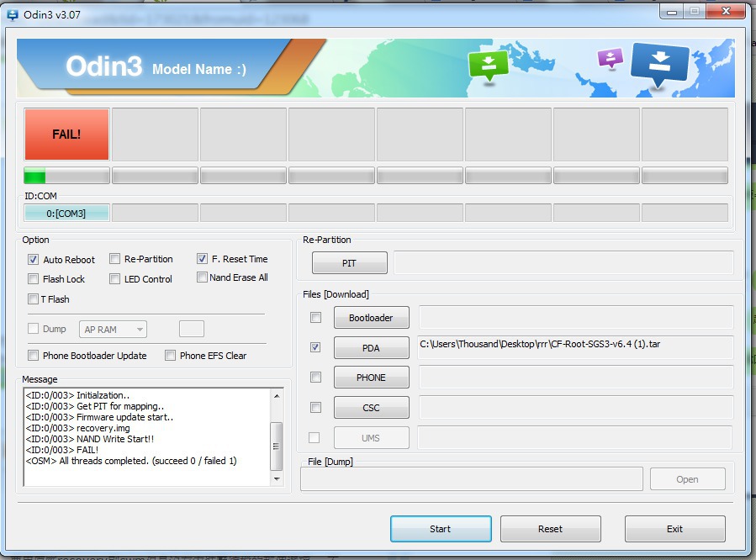Click the CSC file button

click(371, 407)
